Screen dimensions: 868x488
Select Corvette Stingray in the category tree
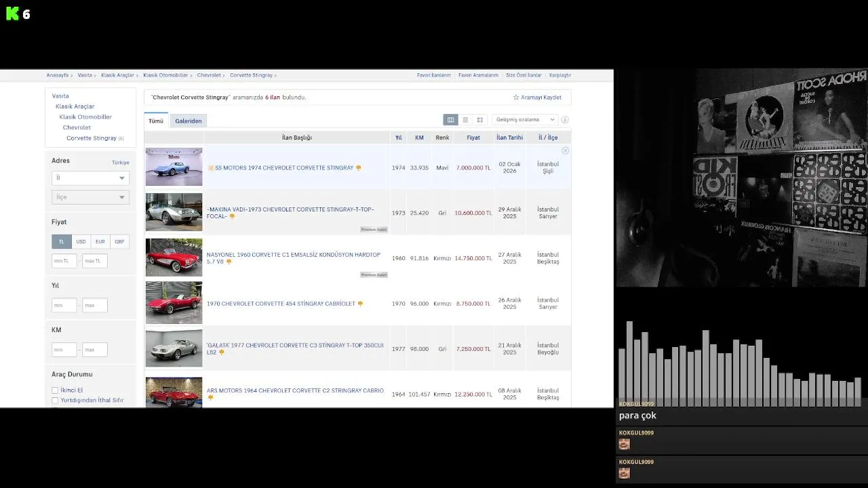tap(92, 138)
